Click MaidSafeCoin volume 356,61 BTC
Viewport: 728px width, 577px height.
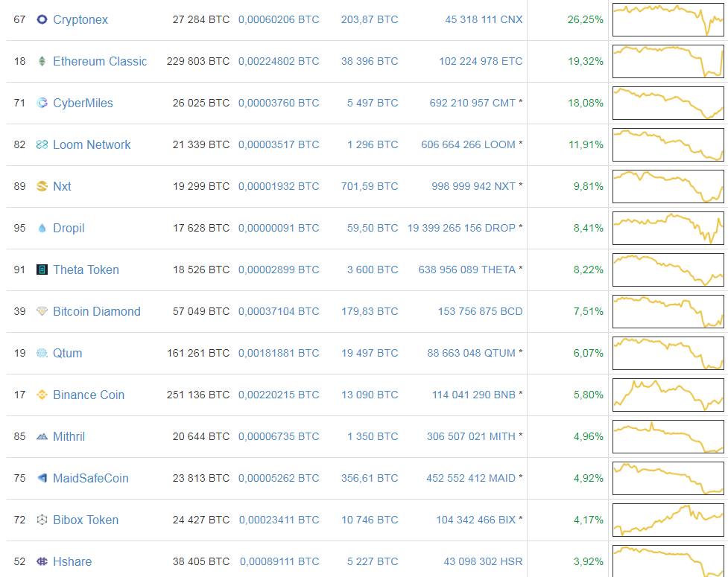coord(370,478)
